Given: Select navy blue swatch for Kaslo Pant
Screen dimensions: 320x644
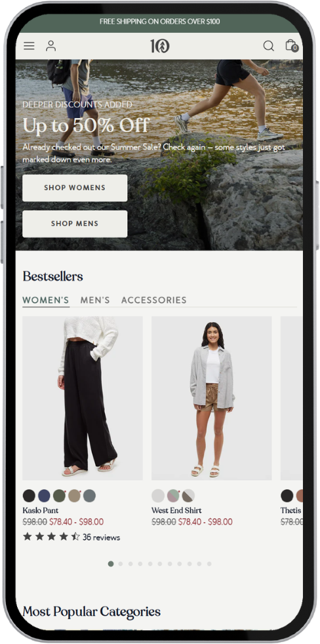Looking at the screenshot, I should pos(44,496).
